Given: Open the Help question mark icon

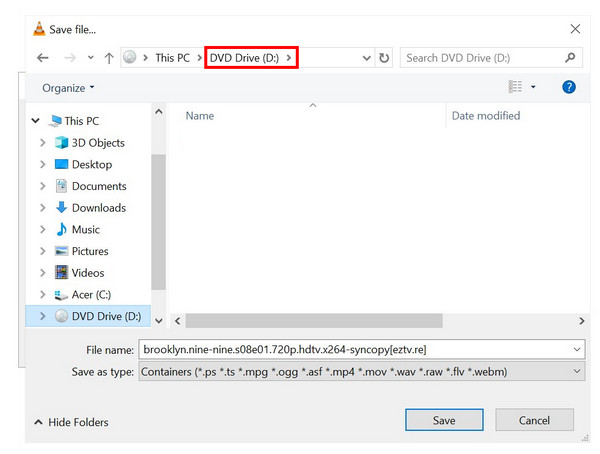Looking at the screenshot, I should pos(569,88).
